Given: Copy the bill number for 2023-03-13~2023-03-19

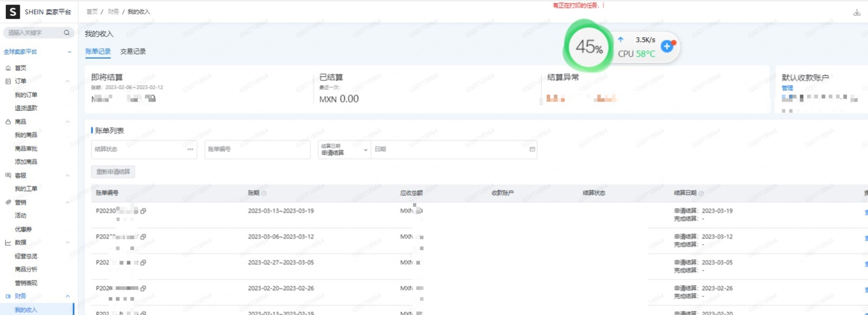Looking at the screenshot, I should pyautogui.click(x=143, y=211).
